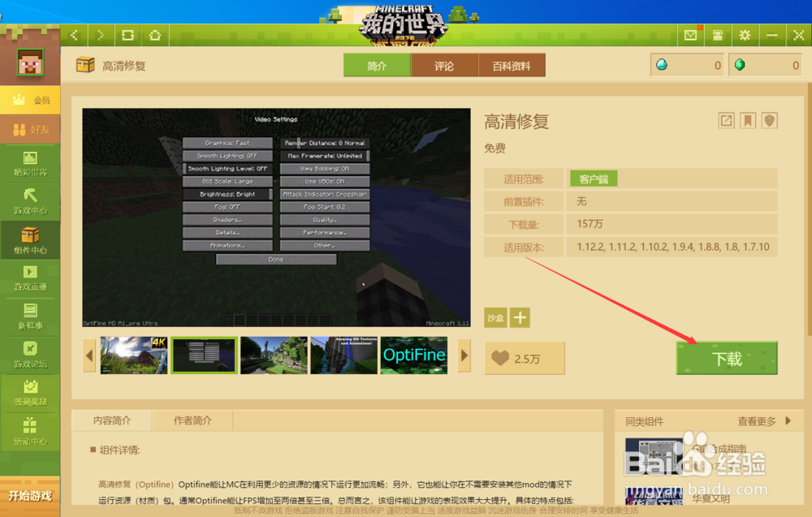Switch to the 评论 tab
The width and height of the screenshot is (812, 517).
(444, 66)
